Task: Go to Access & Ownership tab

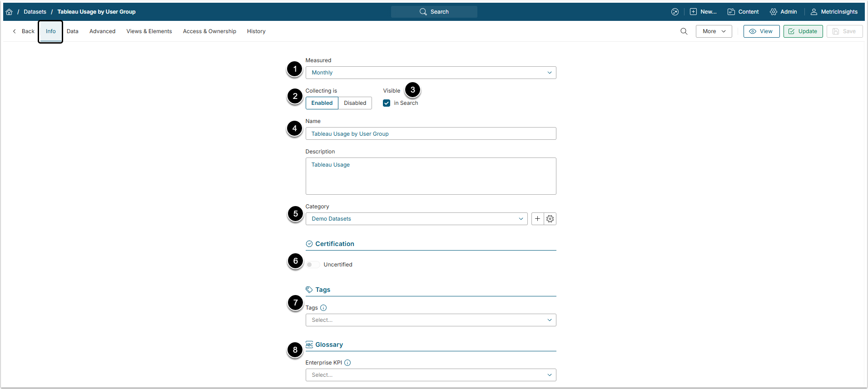Action: pyautogui.click(x=209, y=31)
